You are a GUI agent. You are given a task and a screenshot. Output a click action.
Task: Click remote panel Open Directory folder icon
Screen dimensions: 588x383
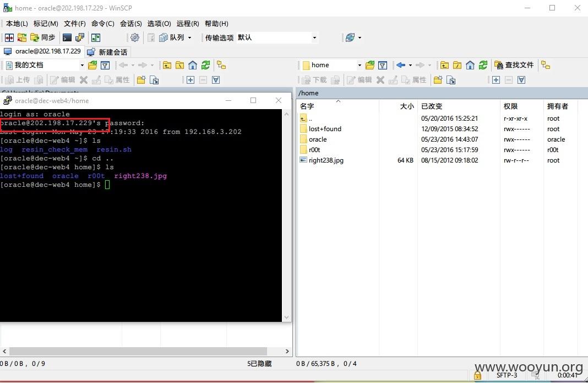pos(370,66)
